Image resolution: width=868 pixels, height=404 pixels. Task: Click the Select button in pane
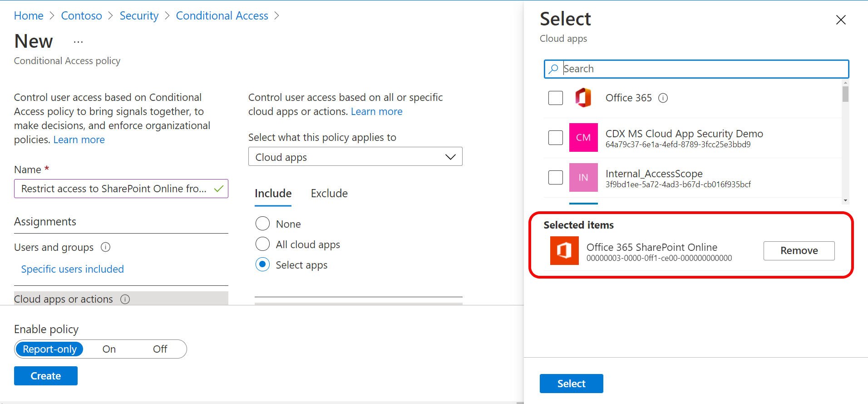point(571,384)
